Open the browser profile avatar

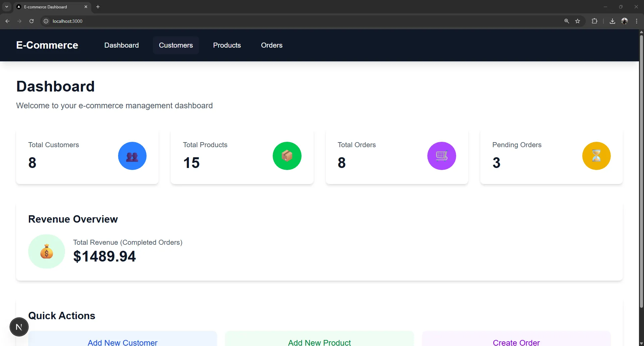tap(625, 21)
